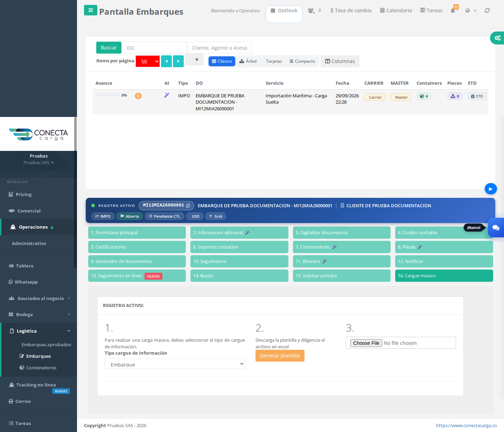Viewport: 504px width, 432px height.
Task: Click the Buscar button
Action: coord(109,48)
